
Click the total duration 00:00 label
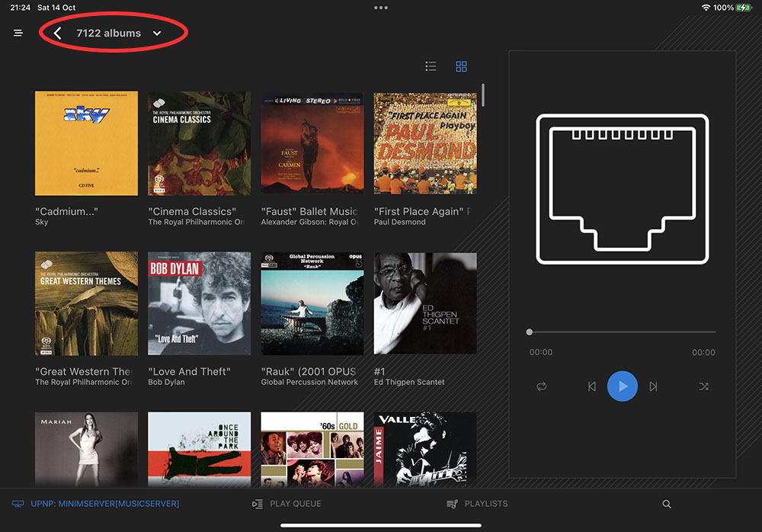tap(703, 352)
